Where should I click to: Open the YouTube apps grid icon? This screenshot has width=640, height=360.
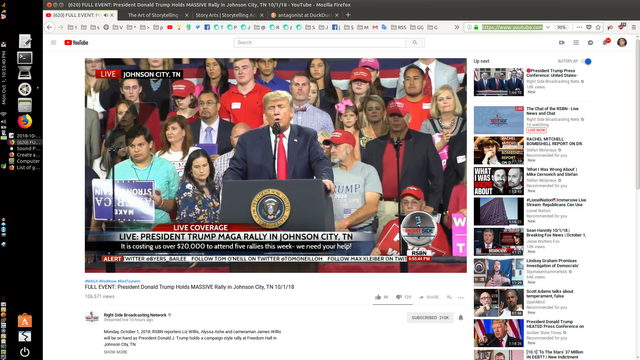click(576, 42)
